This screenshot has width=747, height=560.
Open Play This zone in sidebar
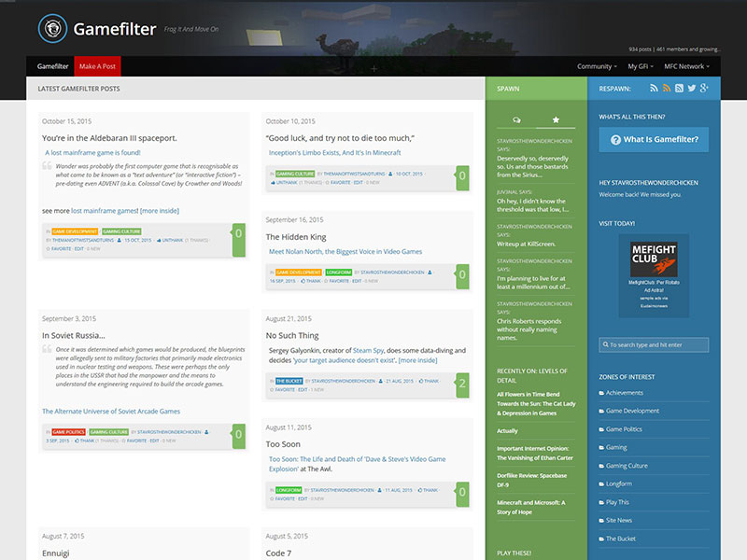pos(617,502)
